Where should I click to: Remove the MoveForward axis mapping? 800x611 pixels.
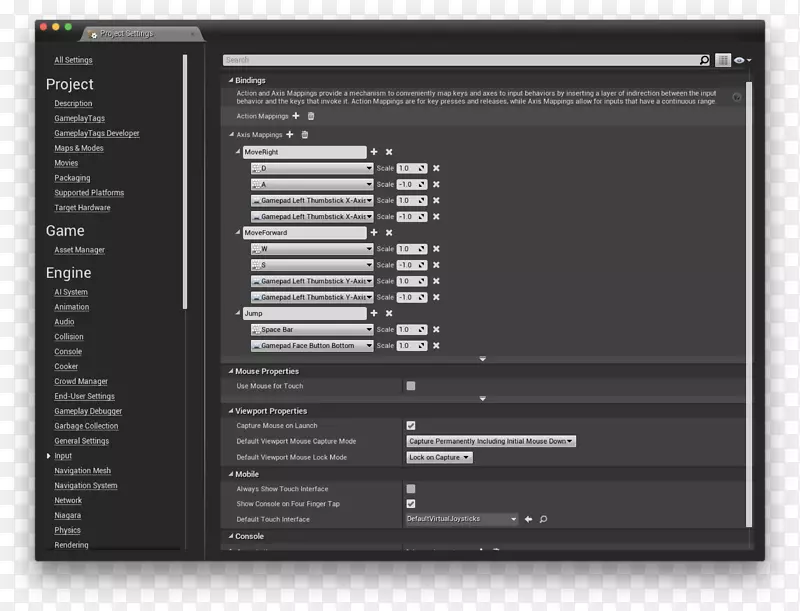click(x=389, y=232)
